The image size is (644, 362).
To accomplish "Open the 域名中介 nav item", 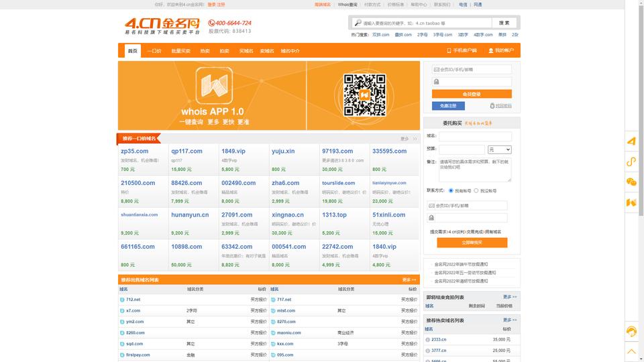I will 290,51.
